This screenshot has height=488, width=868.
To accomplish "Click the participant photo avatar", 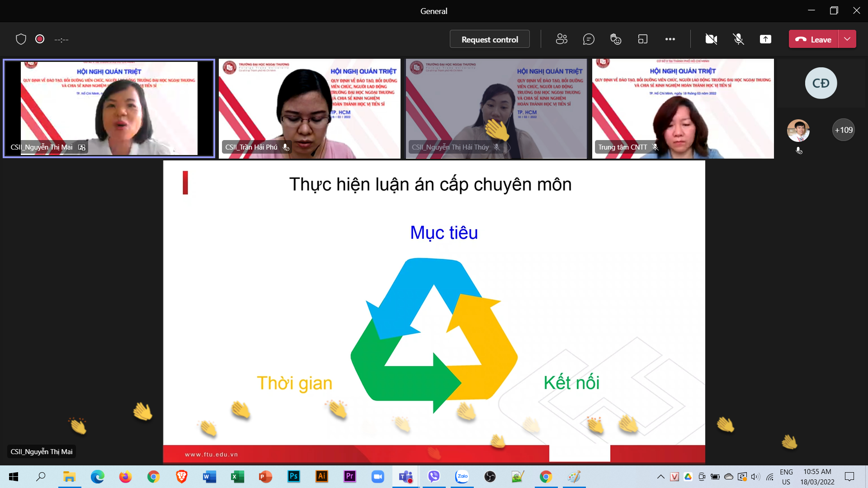I will point(798,131).
